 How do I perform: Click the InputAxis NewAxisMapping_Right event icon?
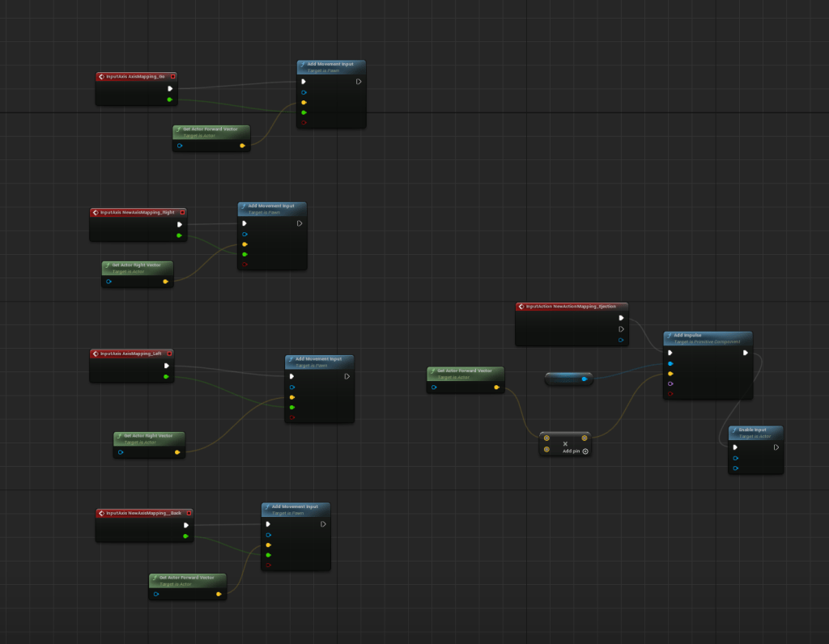click(95, 213)
